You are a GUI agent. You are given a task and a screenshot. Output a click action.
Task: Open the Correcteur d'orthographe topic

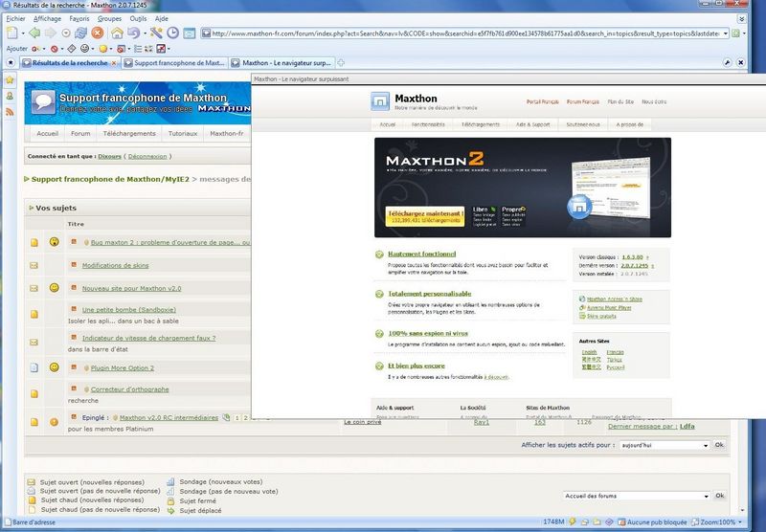coord(129,389)
